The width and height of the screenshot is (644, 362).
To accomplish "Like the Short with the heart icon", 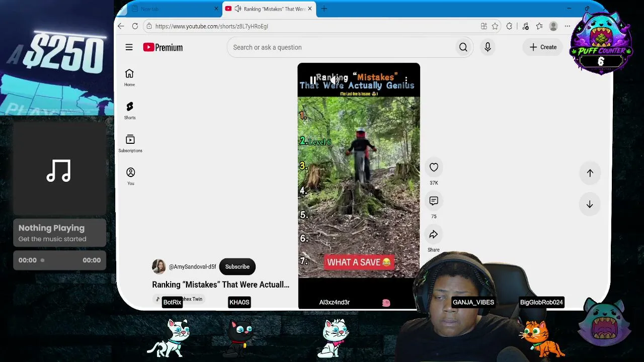I will pos(434,167).
